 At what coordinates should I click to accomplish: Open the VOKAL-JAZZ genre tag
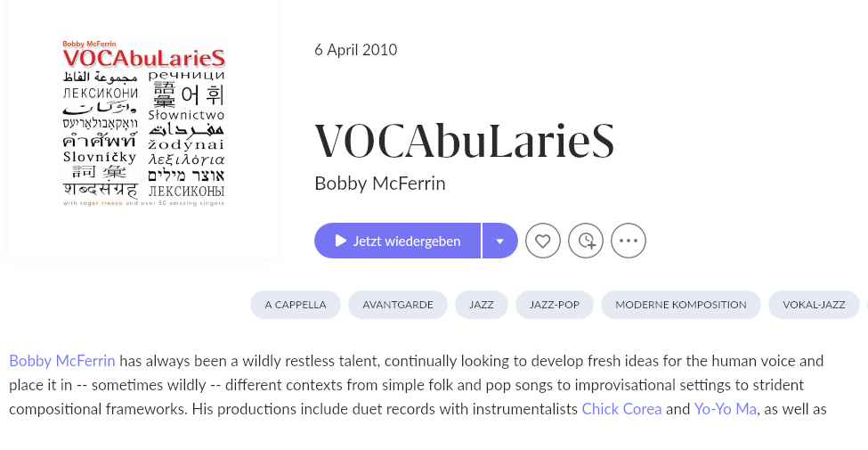814,305
